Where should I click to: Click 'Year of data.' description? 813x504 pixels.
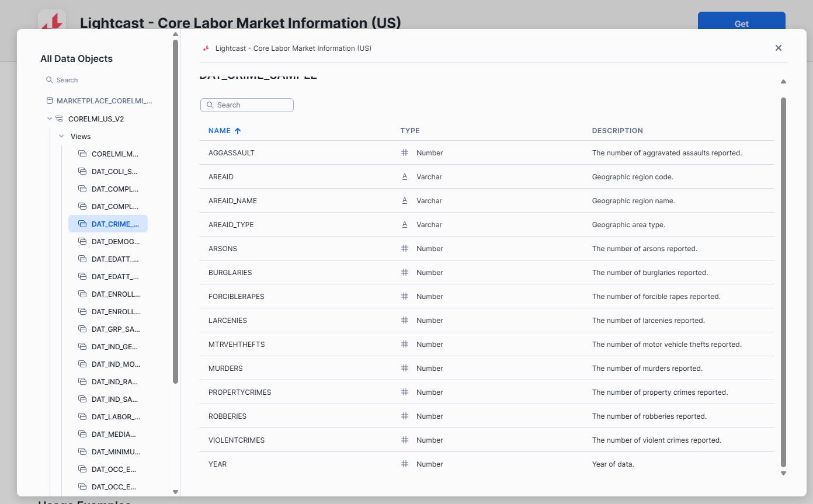click(x=613, y=464)
